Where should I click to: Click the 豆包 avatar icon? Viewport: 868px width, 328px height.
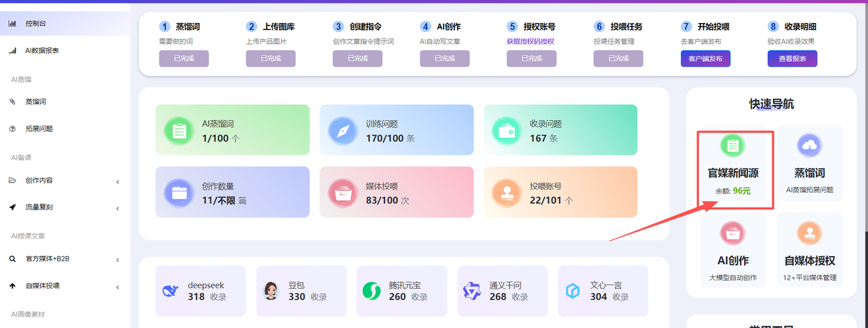tap(271, 291)
